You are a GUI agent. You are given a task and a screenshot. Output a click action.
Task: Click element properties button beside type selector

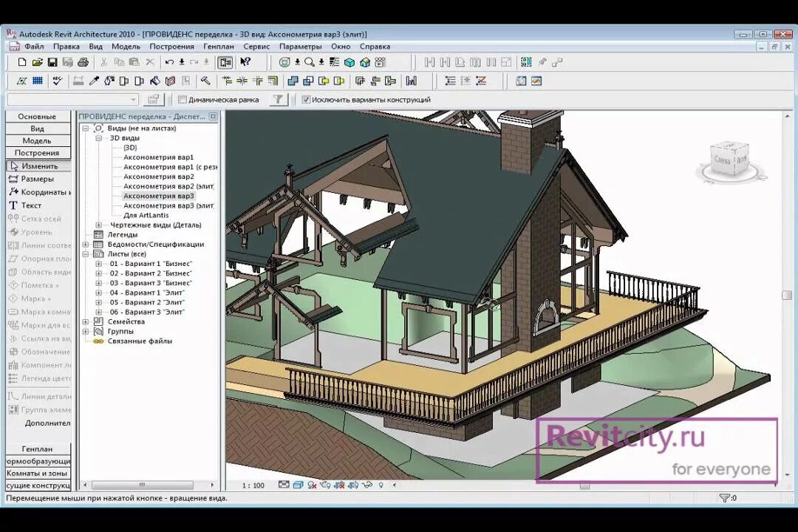point(153,99)
